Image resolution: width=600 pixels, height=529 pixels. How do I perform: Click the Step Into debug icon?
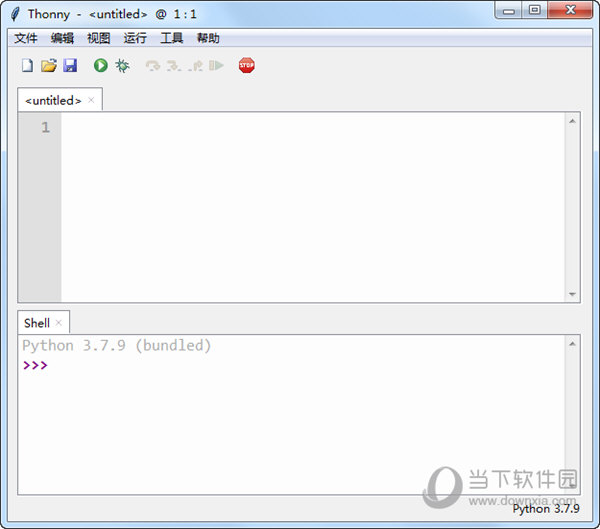point(174,66)
